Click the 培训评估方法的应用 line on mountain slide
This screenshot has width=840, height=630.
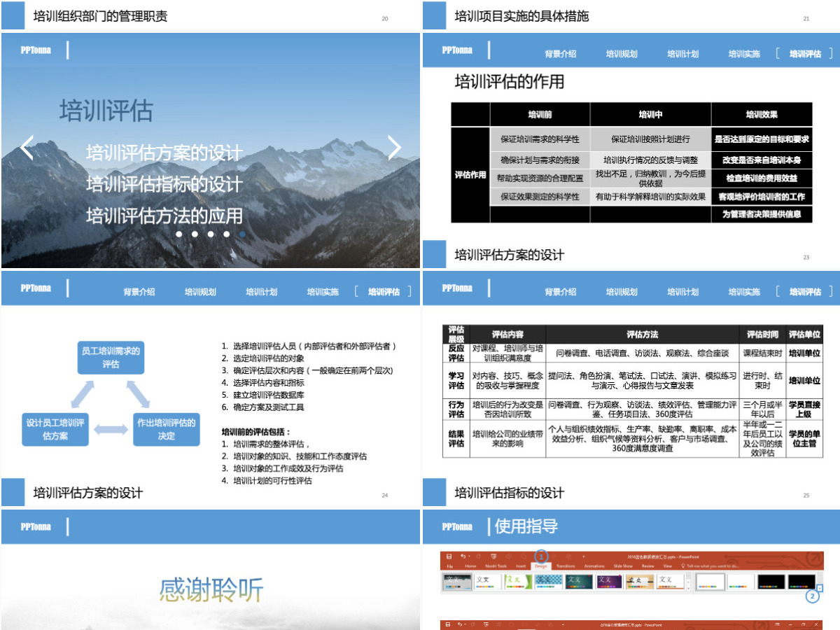point(164,216)
